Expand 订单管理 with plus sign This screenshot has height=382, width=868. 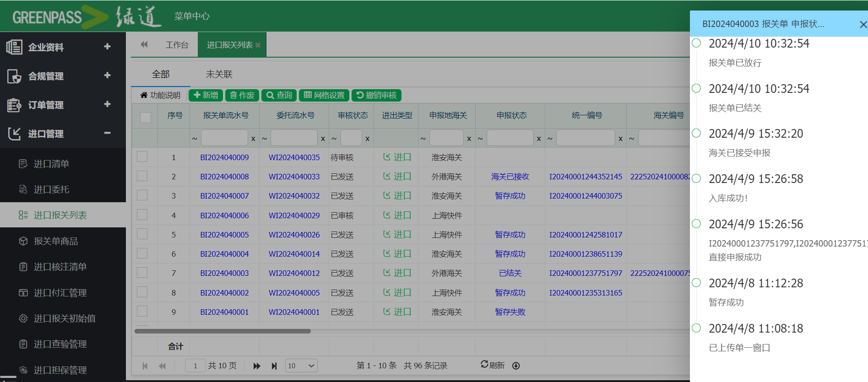pyautogui.click(x=107, y=104)
